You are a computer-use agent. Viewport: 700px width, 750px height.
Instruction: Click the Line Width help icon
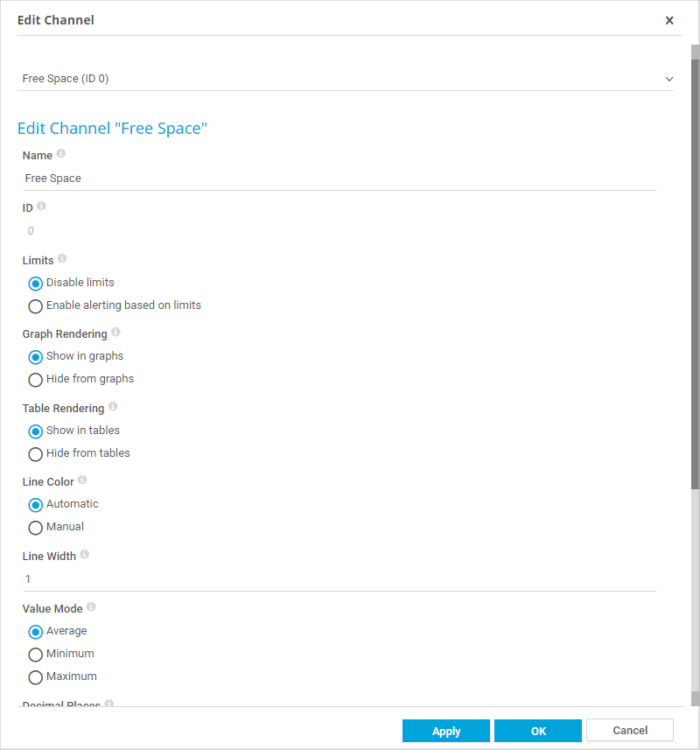pos(85,555)
